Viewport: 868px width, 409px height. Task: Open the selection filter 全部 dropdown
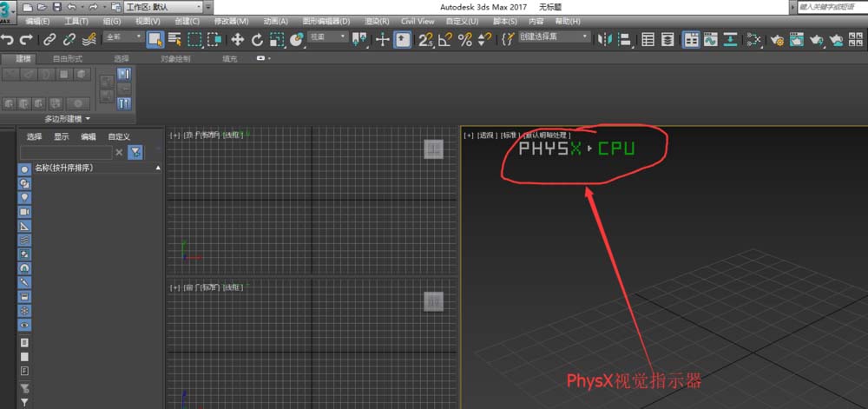tap(124, 36)
